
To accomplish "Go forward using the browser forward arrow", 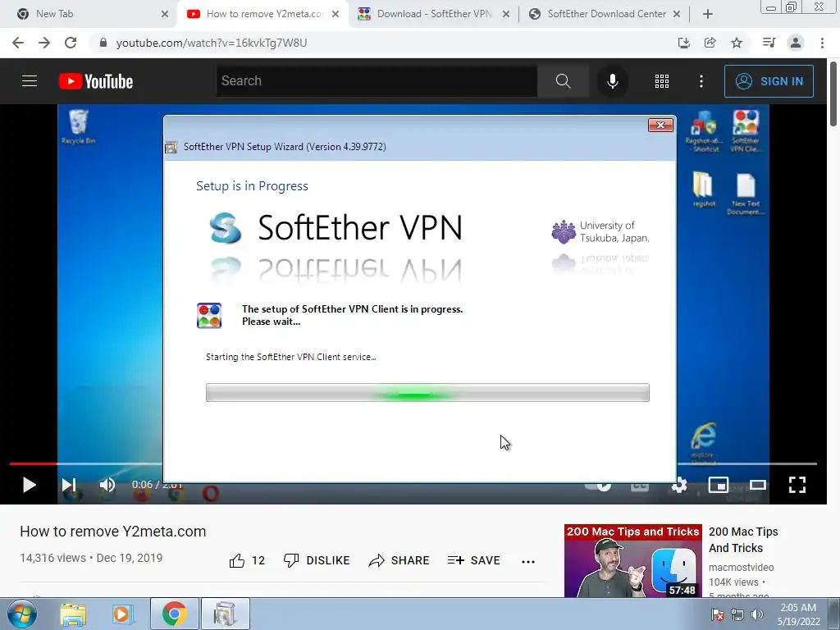I will pos(44,43).
